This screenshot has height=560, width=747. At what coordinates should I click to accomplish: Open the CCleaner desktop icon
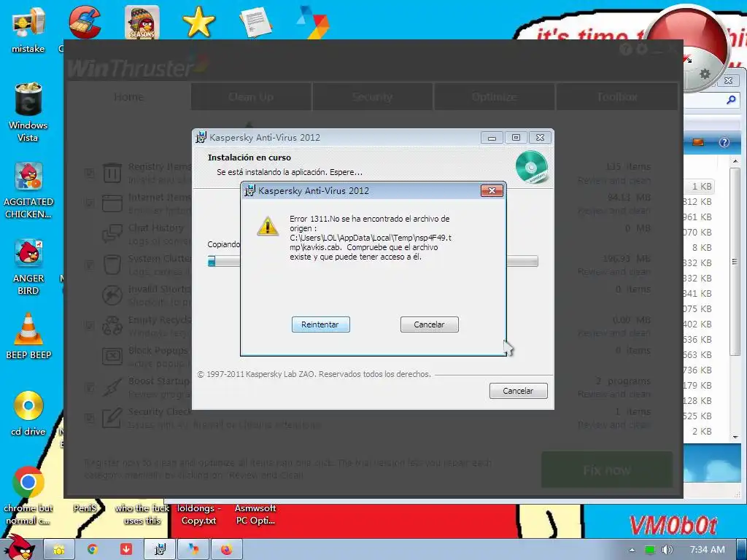tap(85, 23)
